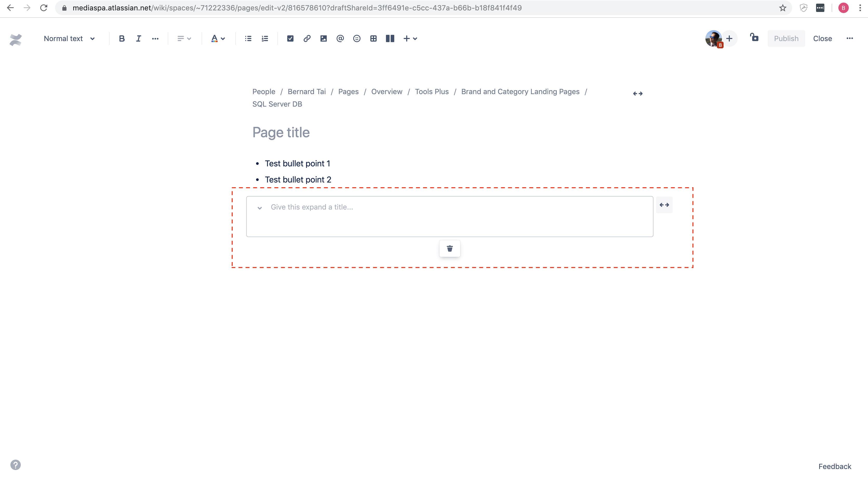Screen dimensions: 868x482
Task: Delete the expand macro with trash icon
Action: point(450,249)
